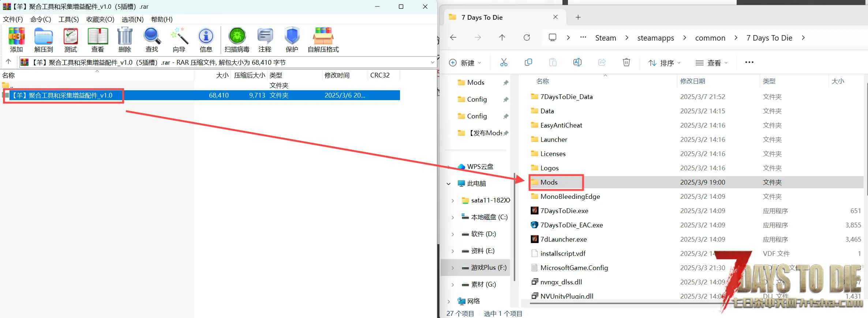Select the 【羊】聚合工具和采集增益配件_v1.0 folder row
The image size is (868, 318).
tap(201, 95)
